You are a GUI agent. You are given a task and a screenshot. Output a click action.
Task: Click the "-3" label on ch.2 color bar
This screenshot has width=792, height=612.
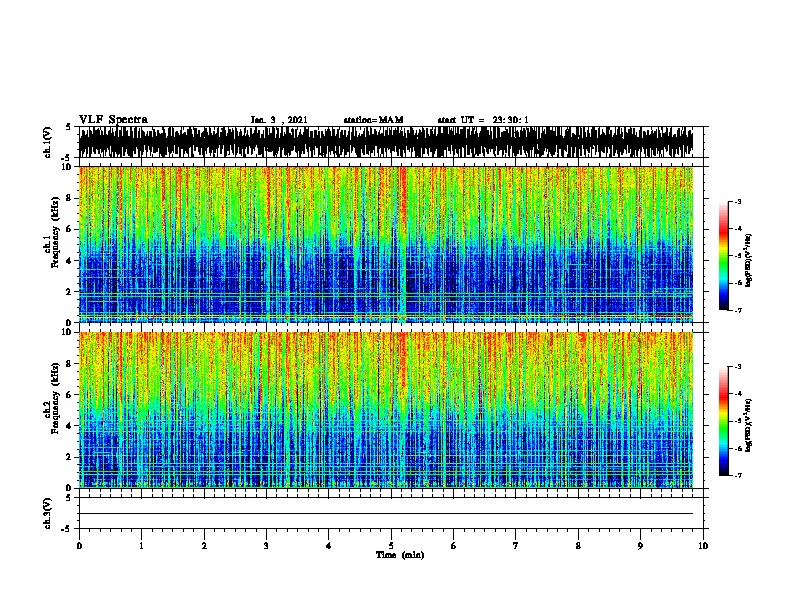737,367
